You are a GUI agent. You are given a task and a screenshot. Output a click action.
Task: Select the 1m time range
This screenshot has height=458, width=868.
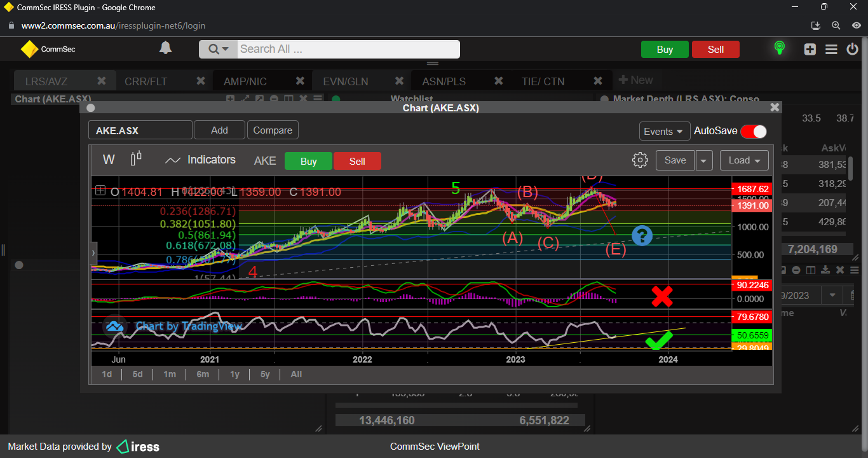(x=169, y=374)
